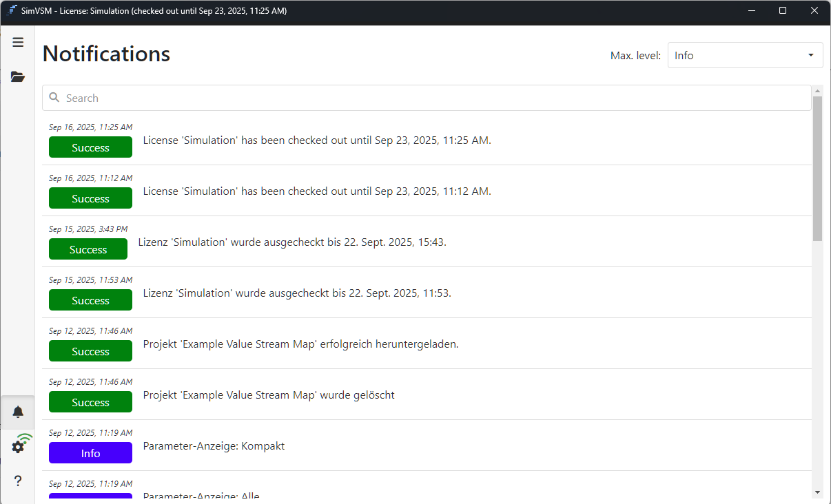This screenshot has width=831, height=504.
Task: Click the 'erfolgreich heruntergeladen' notification message
Action: click(300, 344)
